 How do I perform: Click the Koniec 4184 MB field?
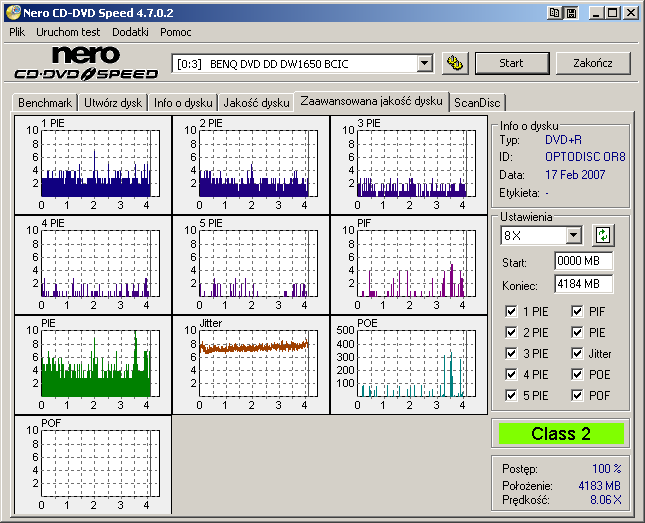click(584, 284)
